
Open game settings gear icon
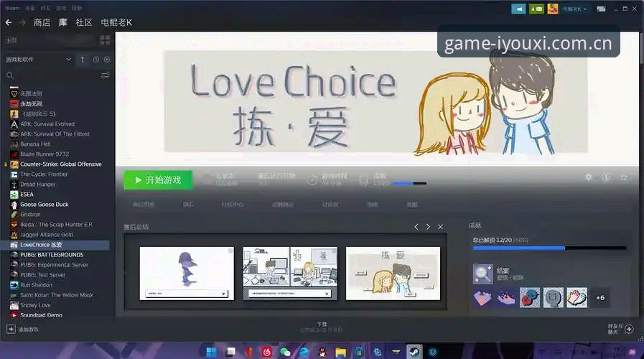[589, 177]
